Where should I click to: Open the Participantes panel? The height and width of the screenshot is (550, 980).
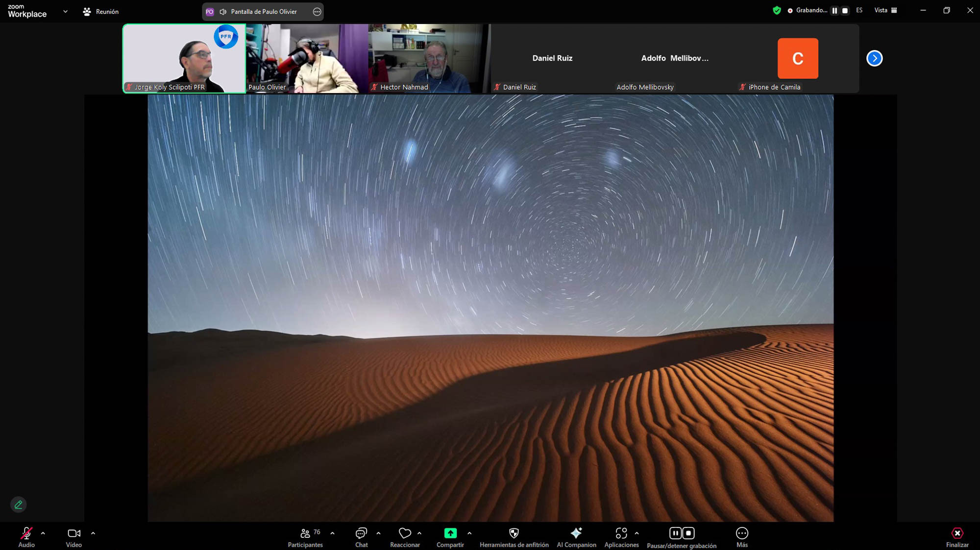[x=305, y=537]
